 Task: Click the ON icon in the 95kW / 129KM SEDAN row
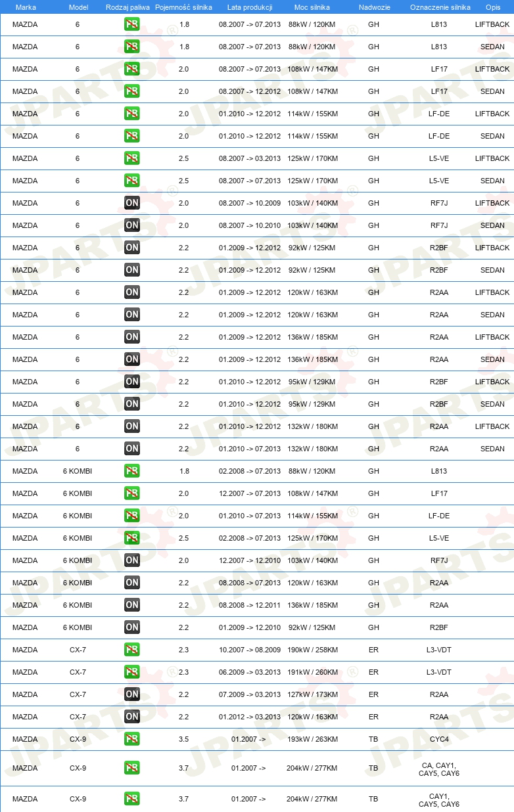132,404
